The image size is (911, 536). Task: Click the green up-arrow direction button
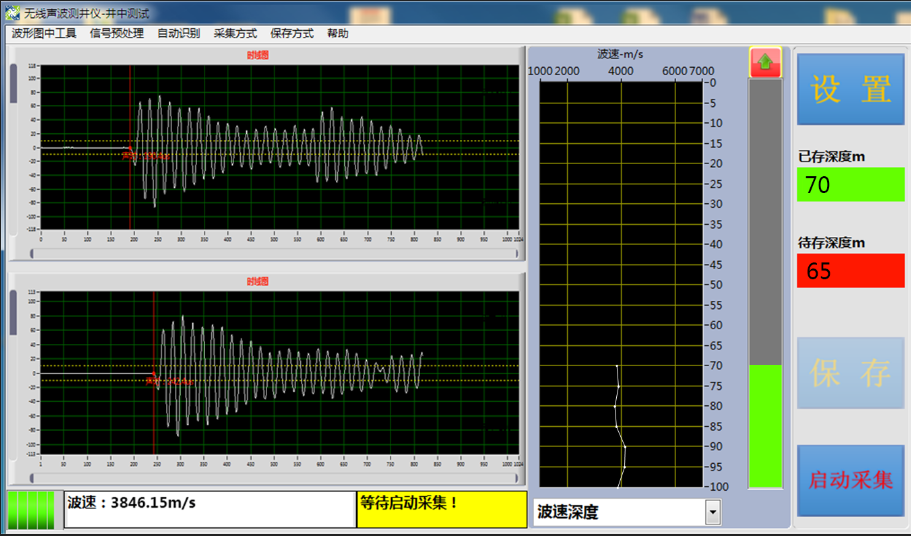click(x=765, y=62)
